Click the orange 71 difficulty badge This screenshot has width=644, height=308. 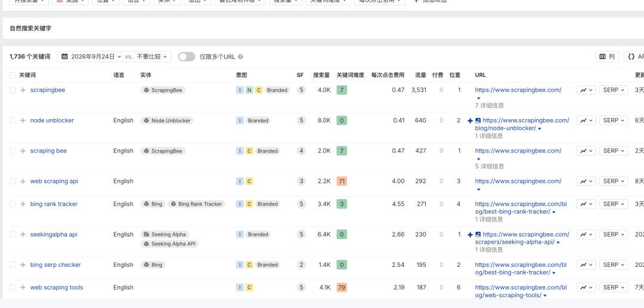tap(342, 181)
